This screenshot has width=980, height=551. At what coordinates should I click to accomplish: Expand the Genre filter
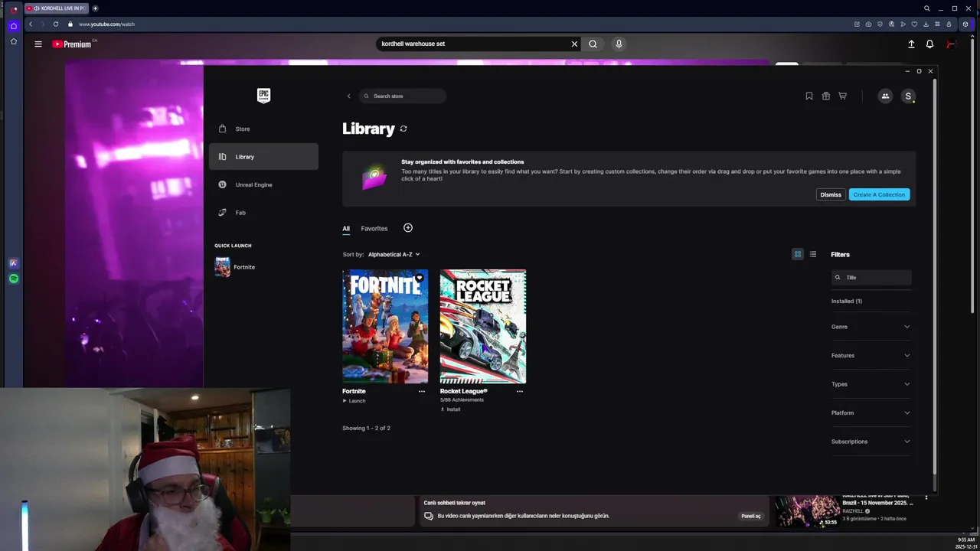871,327
